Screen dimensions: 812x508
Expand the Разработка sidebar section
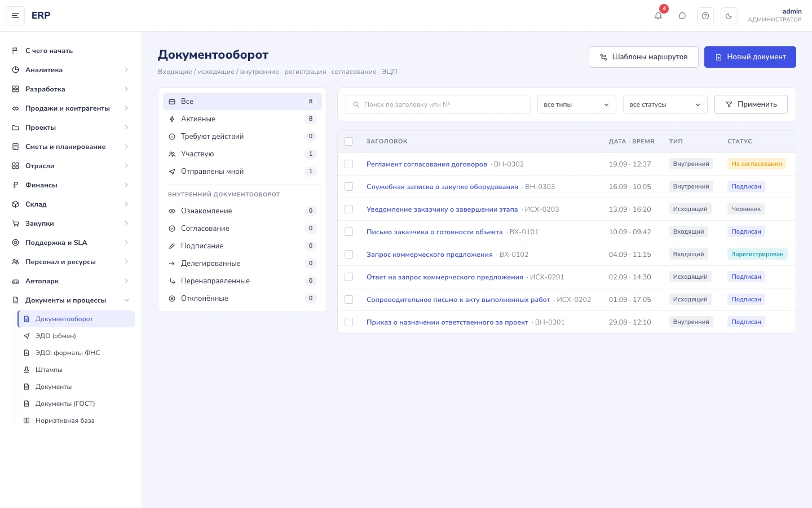[70, 89]
